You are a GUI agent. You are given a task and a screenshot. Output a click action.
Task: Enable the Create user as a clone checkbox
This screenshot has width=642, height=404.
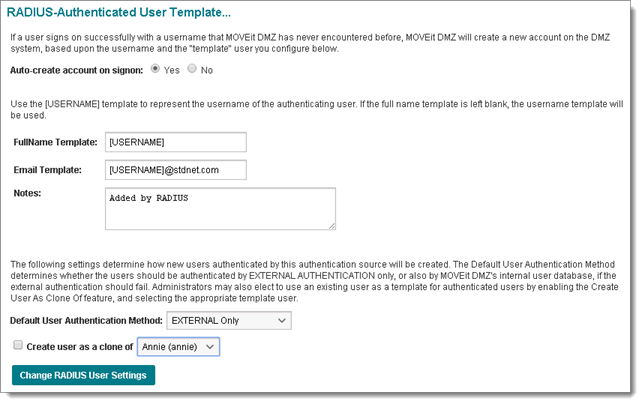click(x=17, y=345)
